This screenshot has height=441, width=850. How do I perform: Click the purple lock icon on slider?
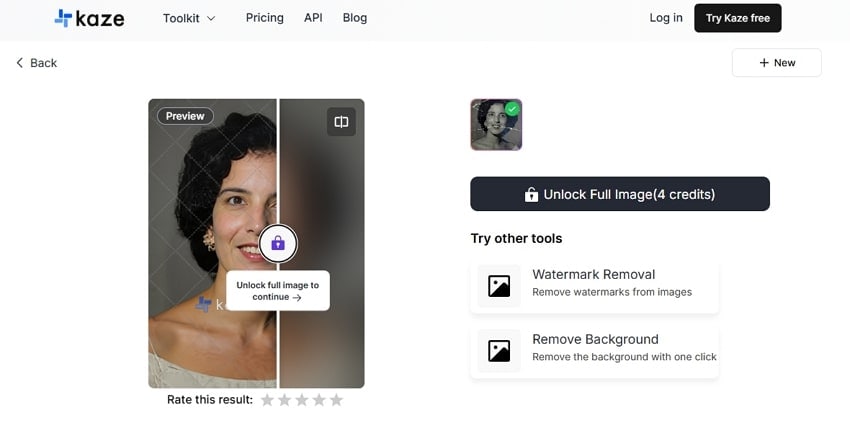click(278, 244)
